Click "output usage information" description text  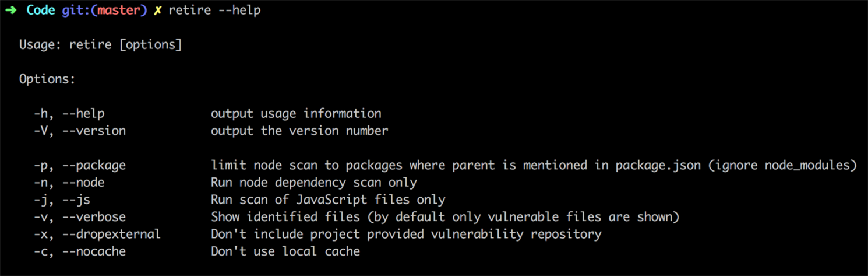click(x=296, y=114)
